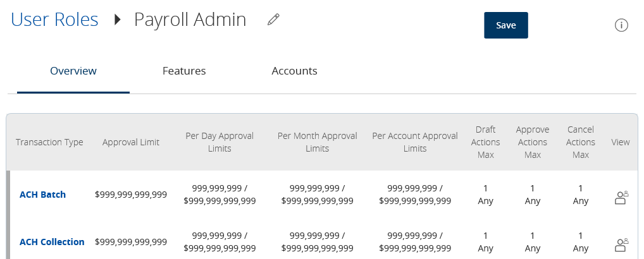Click the pencil icon to rename role

click(273, 20)
